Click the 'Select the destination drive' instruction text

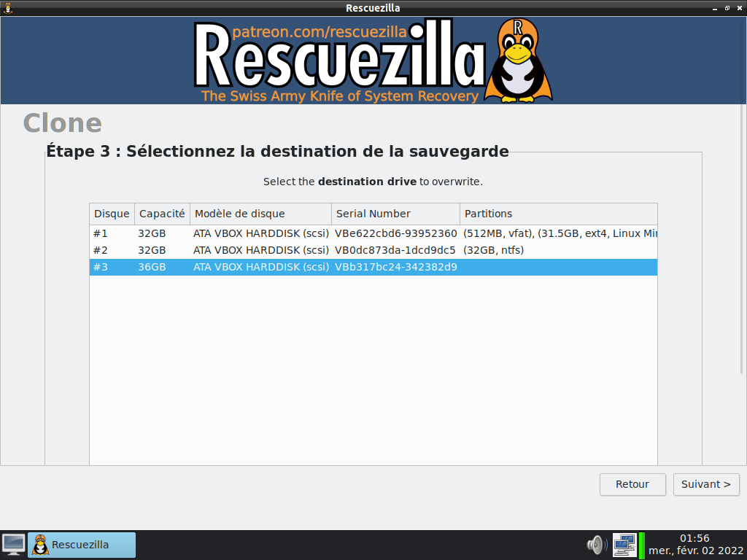[373, 182]
